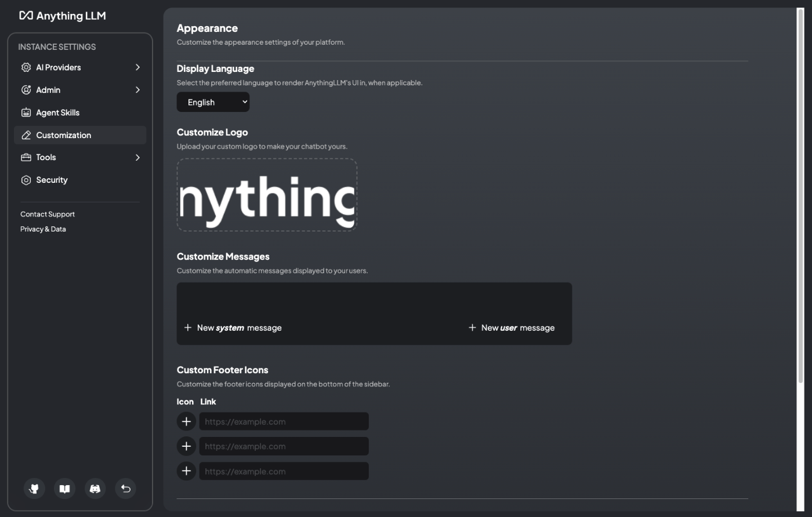Open the documentation book footer icon
The height and width of the screenshot is (517, 812).
pos(65,489)
